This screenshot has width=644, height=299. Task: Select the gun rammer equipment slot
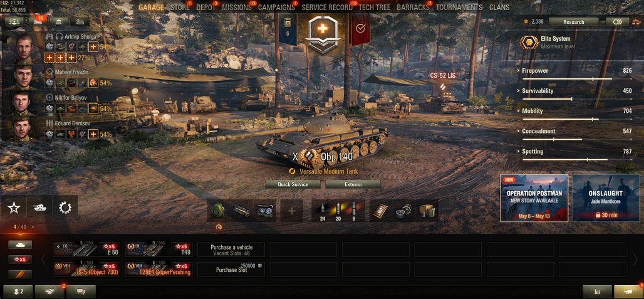241,211
